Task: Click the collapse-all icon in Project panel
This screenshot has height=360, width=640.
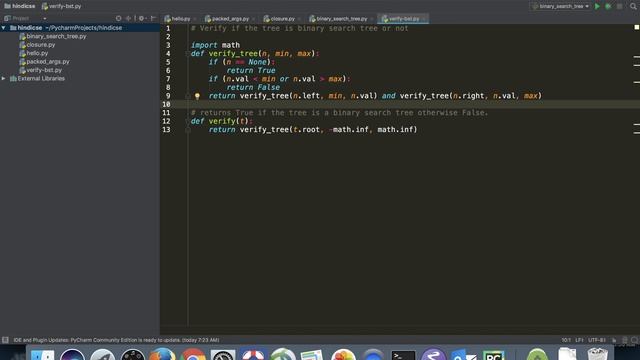Action: click(x=129, y=18)
